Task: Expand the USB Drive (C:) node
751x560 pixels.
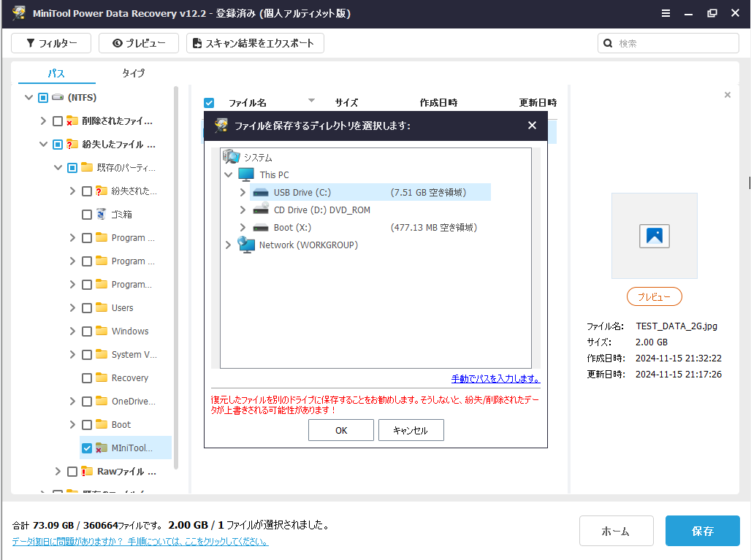Action: click(243, 193)
